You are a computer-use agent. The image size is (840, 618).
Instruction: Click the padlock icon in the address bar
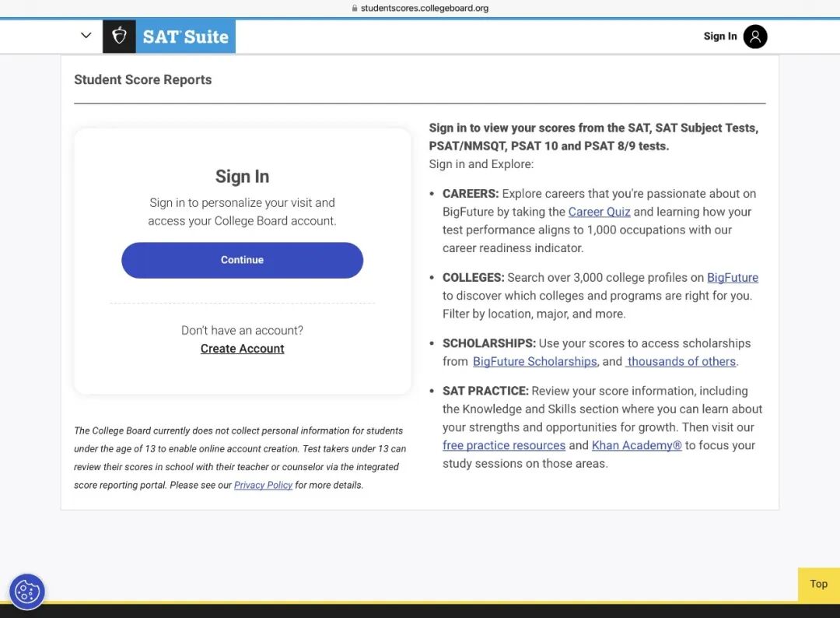tap(355, 9)
